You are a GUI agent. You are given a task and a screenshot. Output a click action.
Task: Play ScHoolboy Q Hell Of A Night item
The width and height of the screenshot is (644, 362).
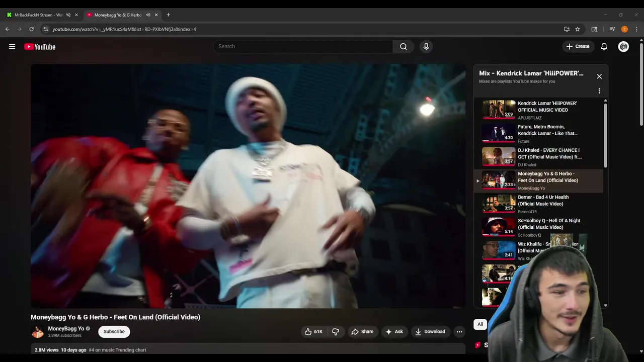(539, 228)
